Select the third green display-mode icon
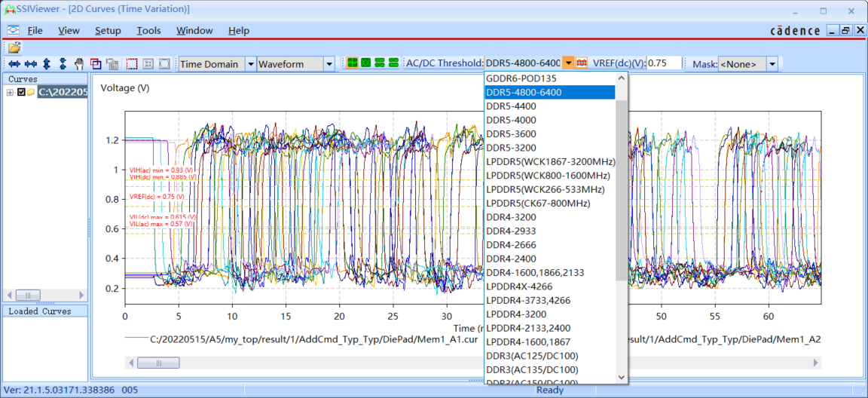The width and height of the screenshot is (868, 398). (380, 63)
